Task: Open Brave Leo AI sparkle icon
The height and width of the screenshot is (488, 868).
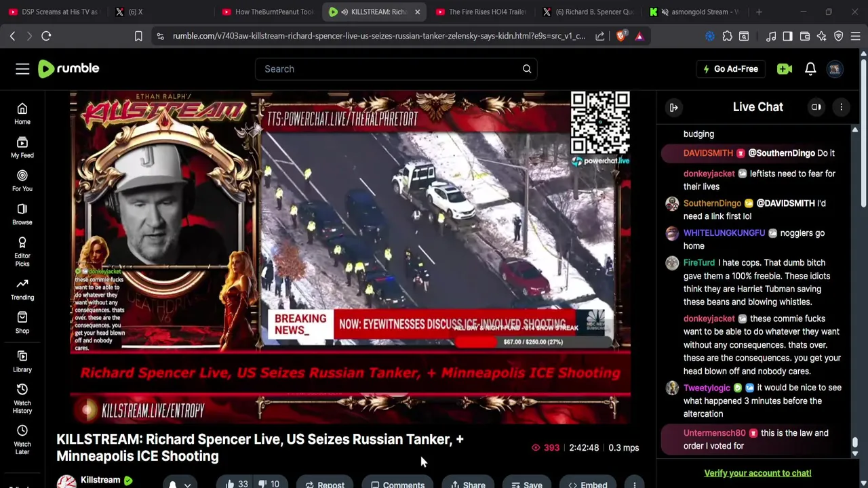Action: point(822,36)
